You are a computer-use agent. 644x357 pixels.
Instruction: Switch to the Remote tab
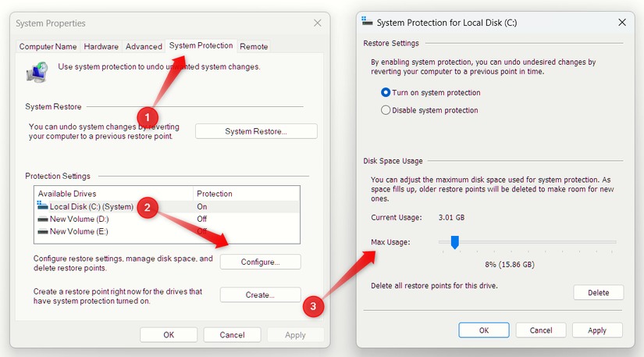[254, 47]
